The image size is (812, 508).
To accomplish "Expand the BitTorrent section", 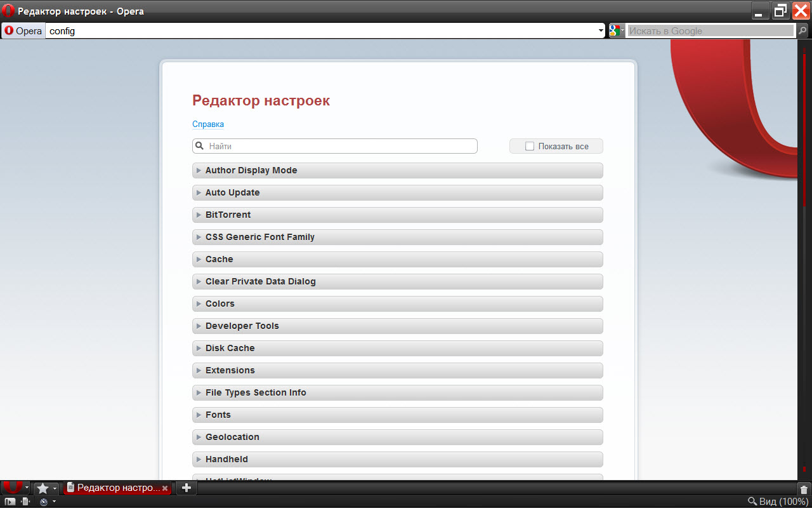I will tap(398, 215).
